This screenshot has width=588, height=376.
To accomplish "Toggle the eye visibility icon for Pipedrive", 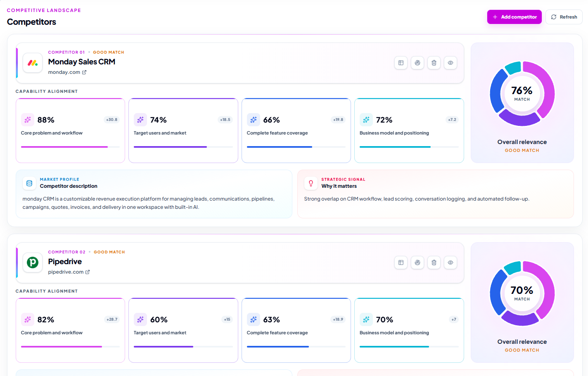I will 450,262.
